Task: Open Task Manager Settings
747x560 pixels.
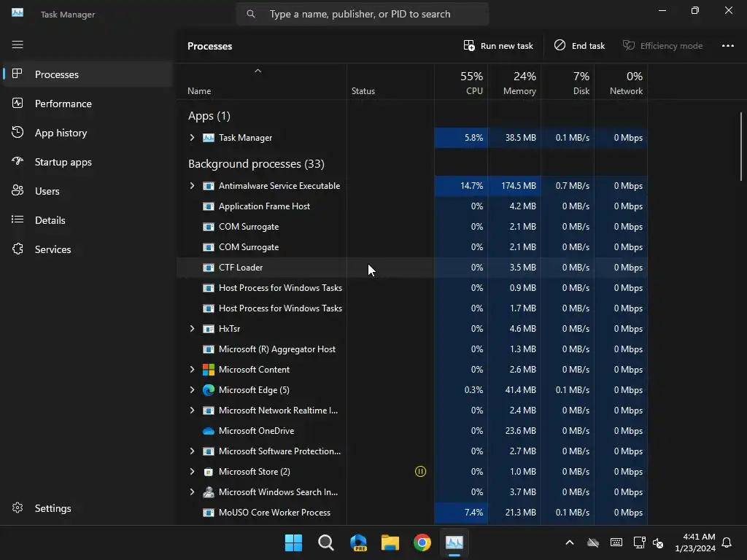Action: pos(88,508)
